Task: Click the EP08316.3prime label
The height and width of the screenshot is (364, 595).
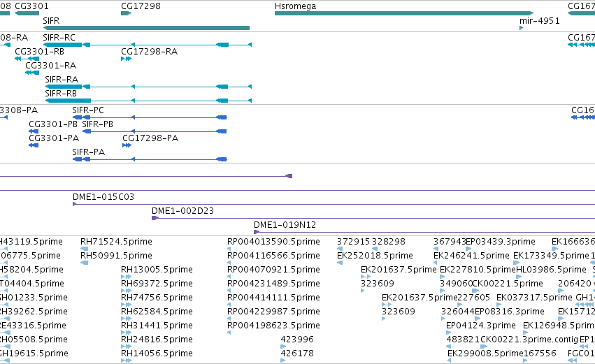Action: tap(509, 312)
